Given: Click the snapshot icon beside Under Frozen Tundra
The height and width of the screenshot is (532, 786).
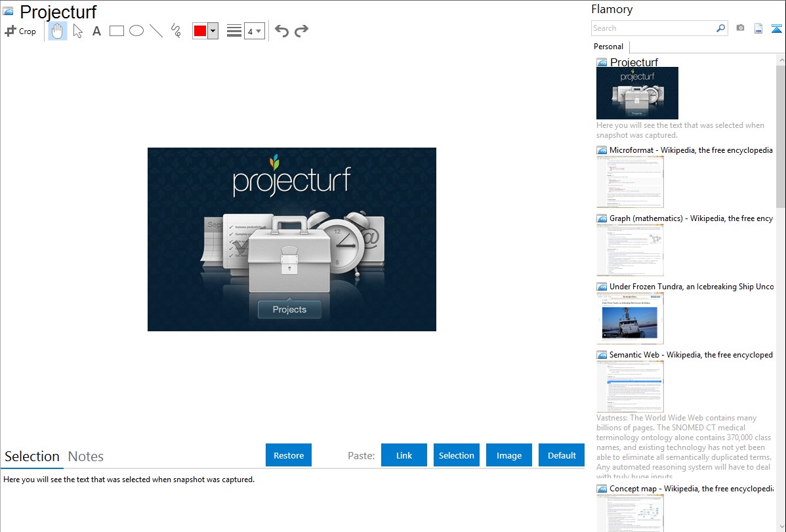Looking at the screenshot, I should [602, 287].
